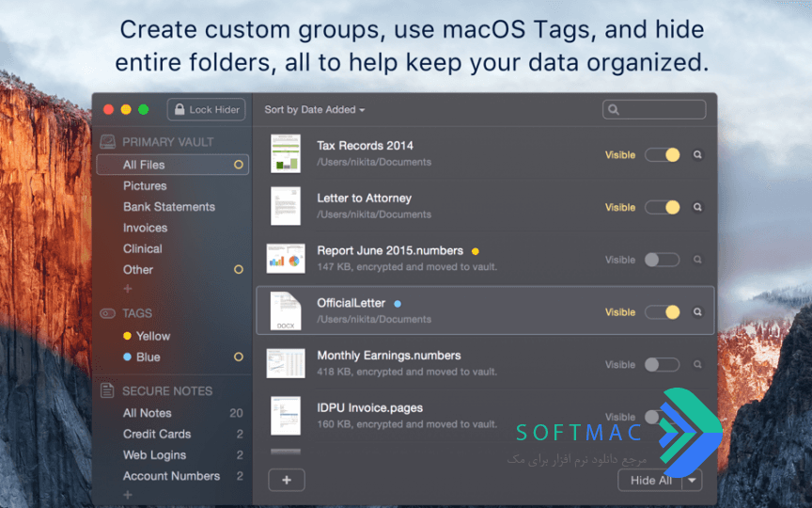The height and width of the screenshot is (508, 812).
Task: Add a new group under Primary Vault
Action: click(x=128, y=289)
